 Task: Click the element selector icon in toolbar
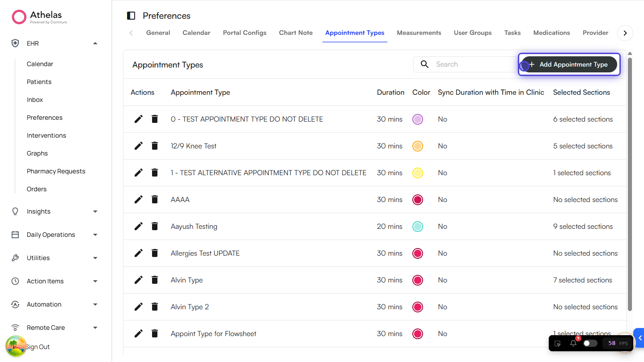coord(558,343)
